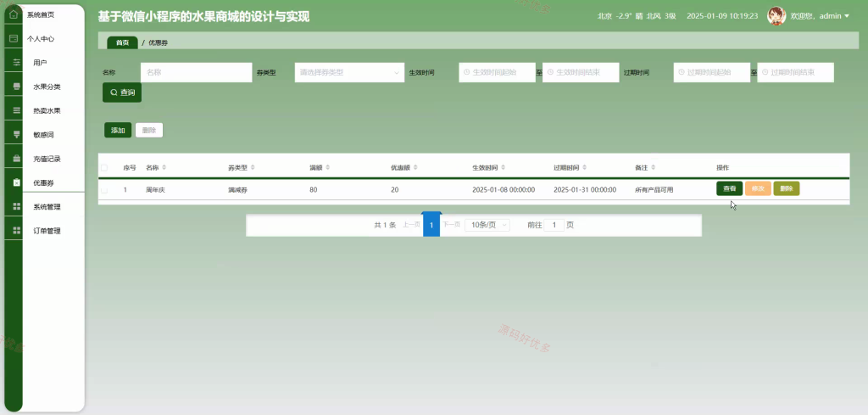
Task: Click the briefcase icon beside 充值记录
Action: [17, 159]
